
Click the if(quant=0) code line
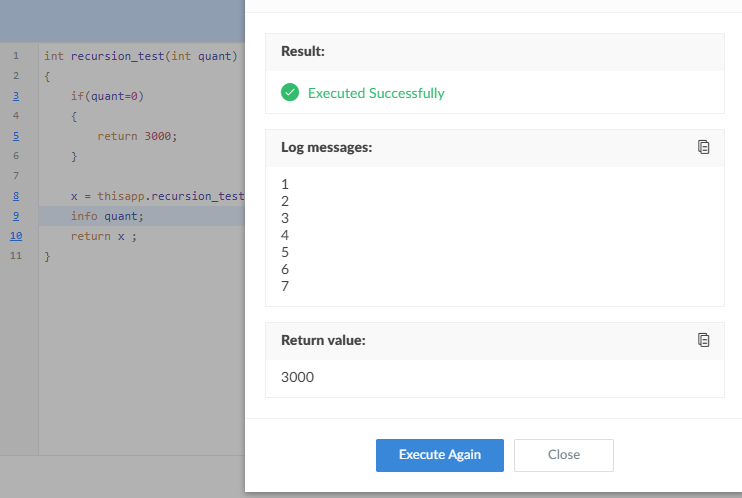point(108,96)
